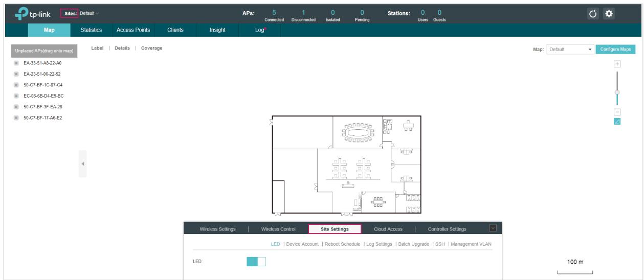Viewport: 644px width, 280px height.
Task: Zoom out the map with minus icon
Action: point(617,112)
